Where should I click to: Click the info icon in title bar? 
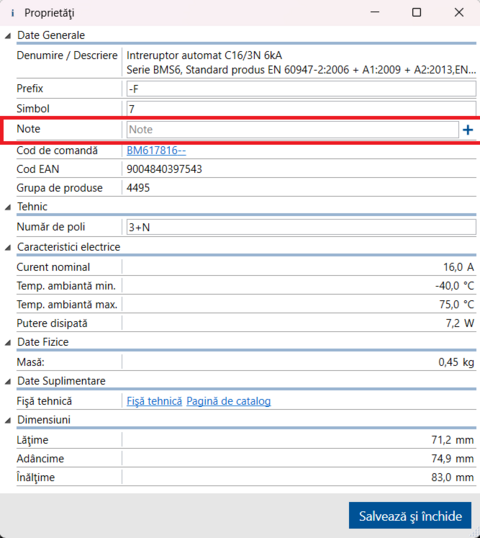click(12, 13)
